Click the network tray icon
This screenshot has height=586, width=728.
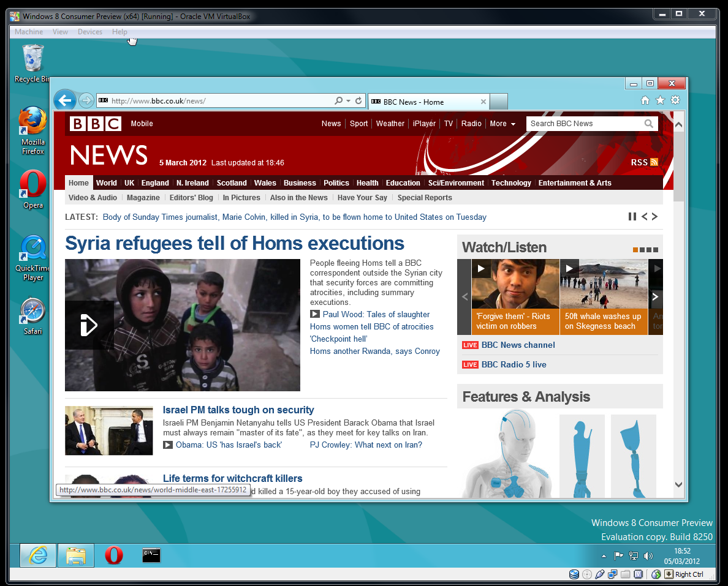(633, 556)
